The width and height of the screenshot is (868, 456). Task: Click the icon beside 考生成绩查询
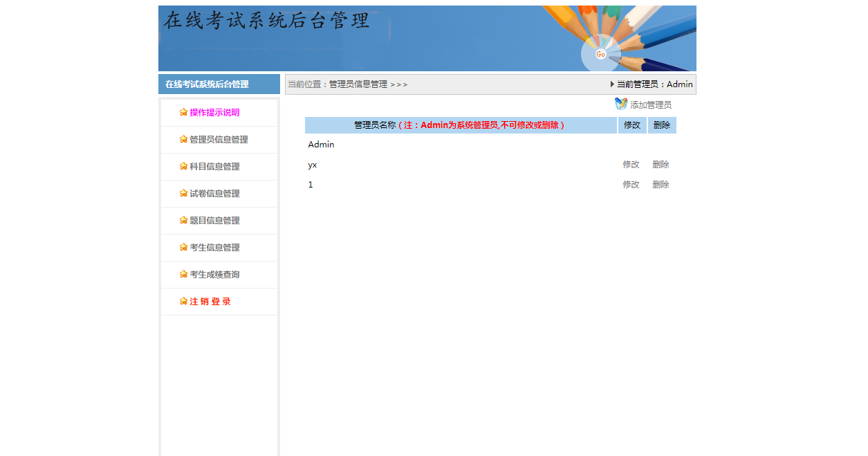[183, 274]
